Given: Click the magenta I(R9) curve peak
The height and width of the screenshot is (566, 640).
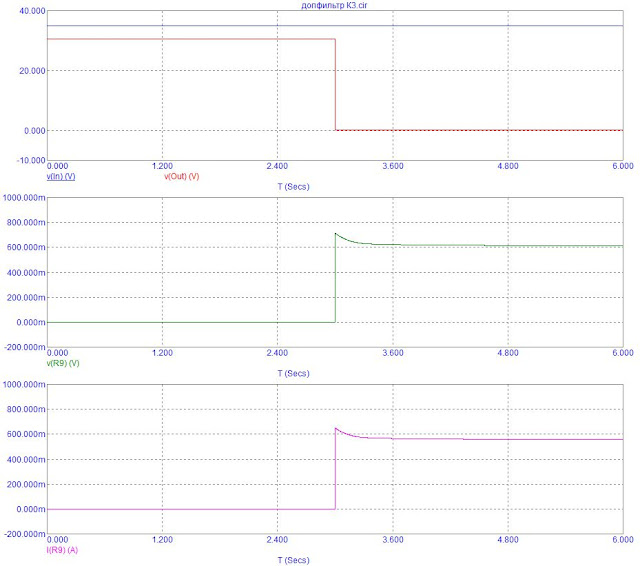Looking at the screenshot, I should click(x=336, y=428).
